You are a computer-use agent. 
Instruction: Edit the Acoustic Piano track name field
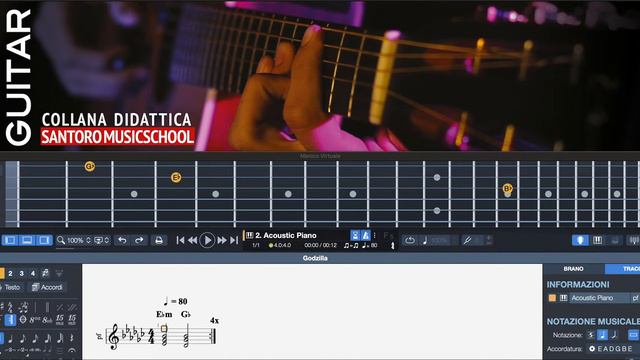coord(599,298)
